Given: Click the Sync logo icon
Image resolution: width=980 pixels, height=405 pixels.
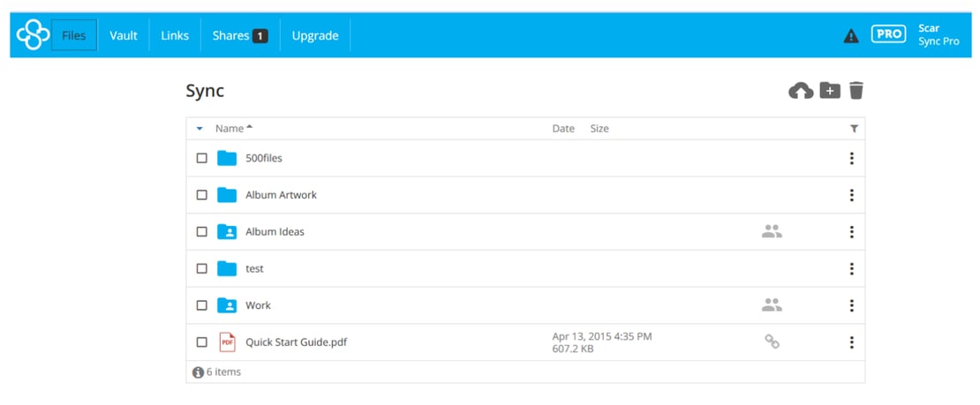Looking at the screenshot, I should (33, 35).
